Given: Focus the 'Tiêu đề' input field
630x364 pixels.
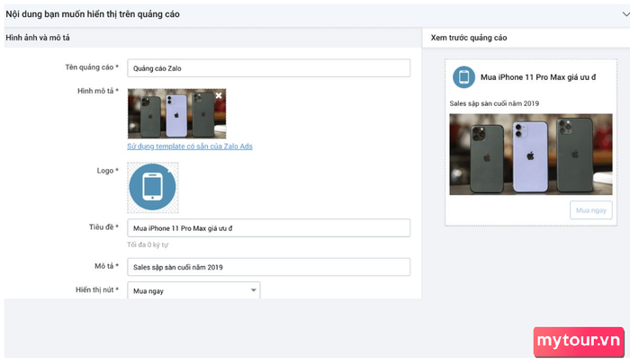Looking at the screenshot, I should 269,228.
